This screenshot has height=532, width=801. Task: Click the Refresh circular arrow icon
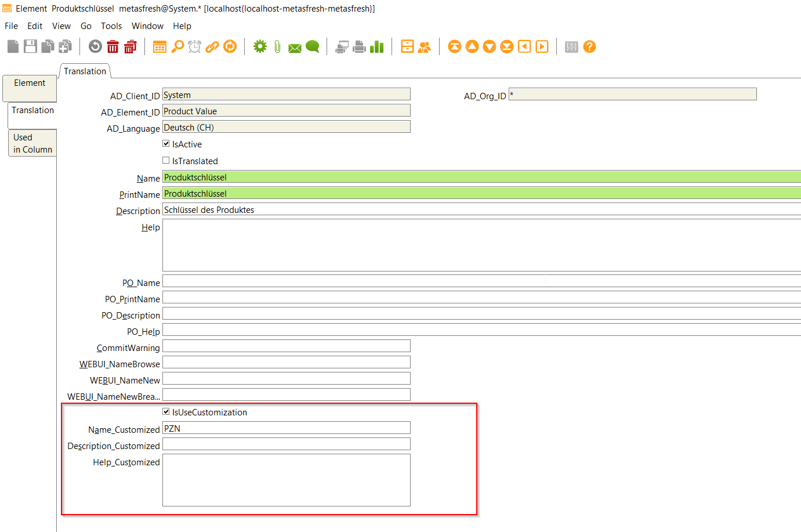[x=95, y=46]
